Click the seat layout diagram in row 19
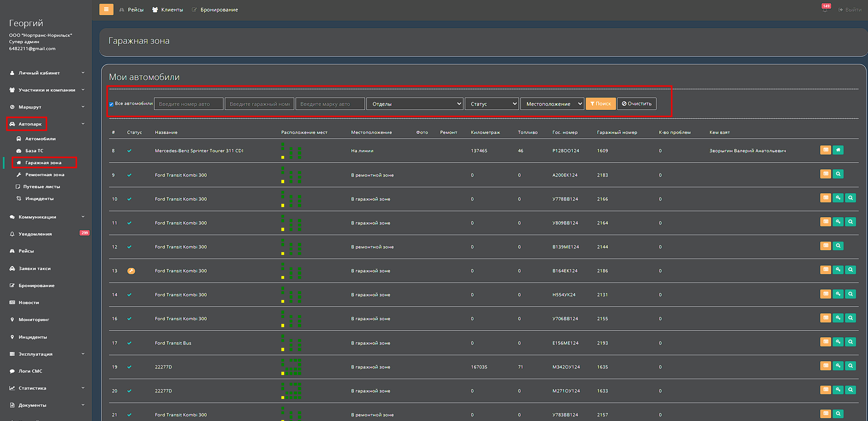Image resolution: width=868 pixels, height=421 pixels. (x=291, y=367)
